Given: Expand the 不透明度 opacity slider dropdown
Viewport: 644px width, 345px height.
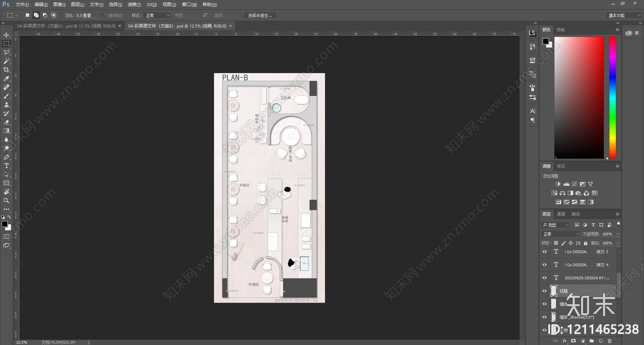Looking at the screenshot, I should 618,234.
